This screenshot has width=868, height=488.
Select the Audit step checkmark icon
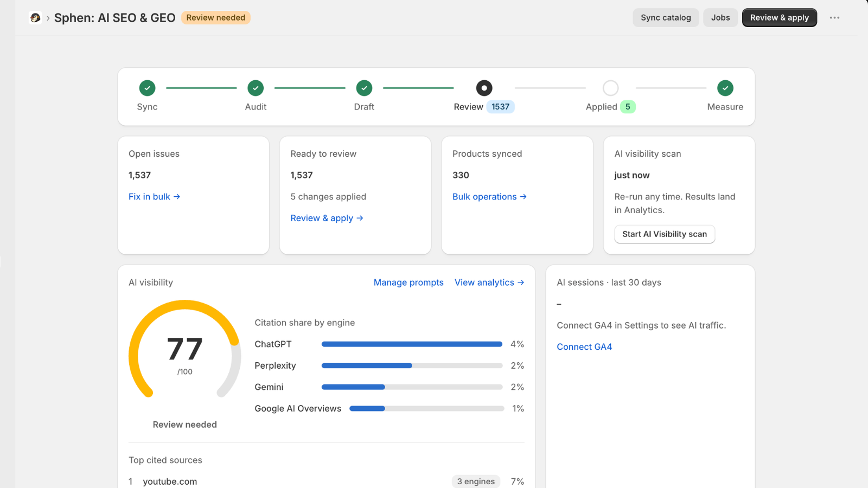coord(256,88)
